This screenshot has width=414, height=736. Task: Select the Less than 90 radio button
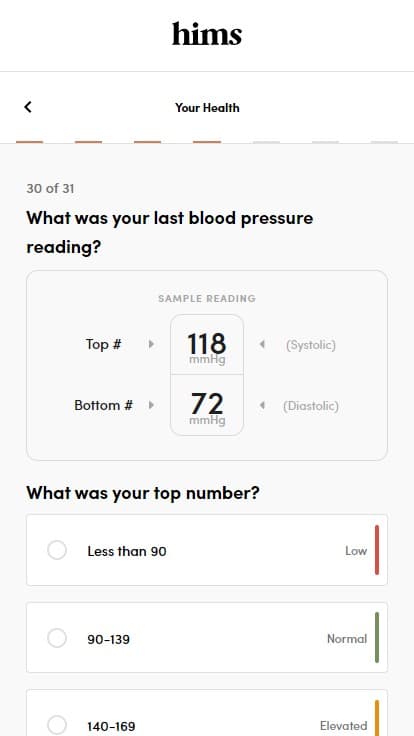57,550
